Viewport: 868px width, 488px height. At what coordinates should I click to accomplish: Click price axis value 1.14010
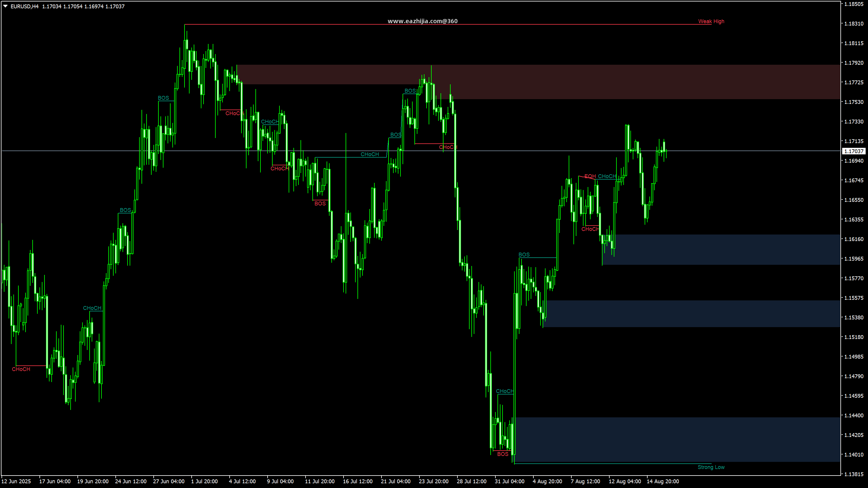click(854, 455)
